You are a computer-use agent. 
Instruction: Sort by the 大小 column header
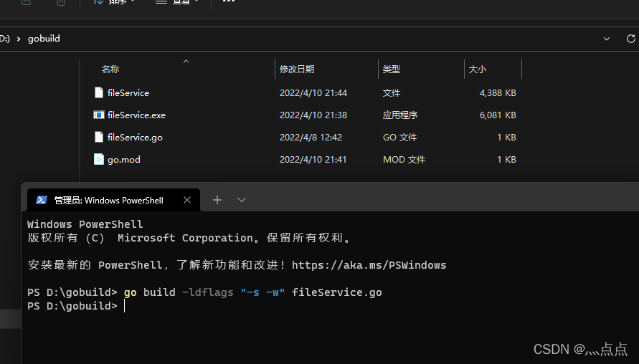(x=477, y=70)
